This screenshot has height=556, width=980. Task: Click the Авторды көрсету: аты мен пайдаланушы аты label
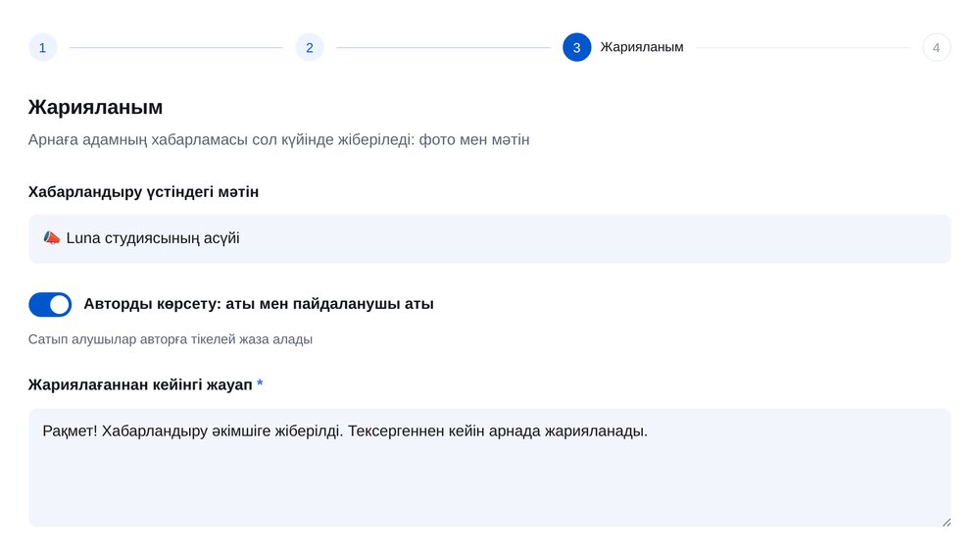click(259, 304)
